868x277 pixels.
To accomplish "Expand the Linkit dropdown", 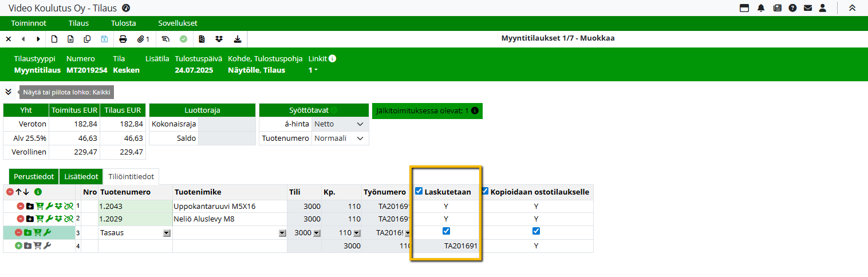I will click(313, 70).
